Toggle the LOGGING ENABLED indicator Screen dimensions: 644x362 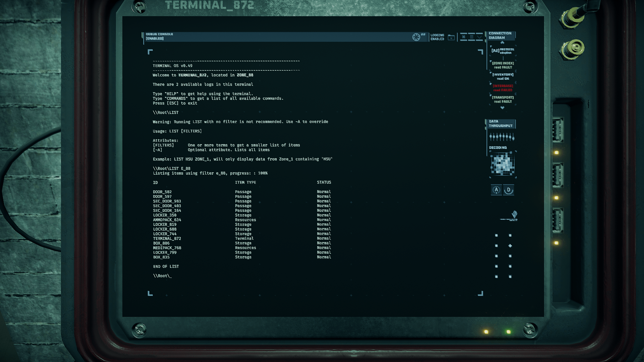pos(437,37)
